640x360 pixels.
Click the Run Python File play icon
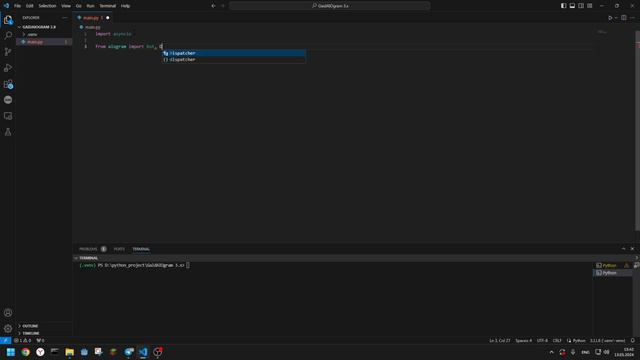pyautogui.click(x=610, y=18)
